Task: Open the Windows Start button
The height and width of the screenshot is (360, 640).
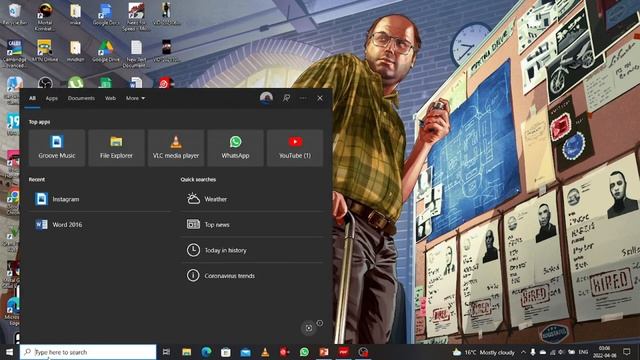Action: coord(9,352)
